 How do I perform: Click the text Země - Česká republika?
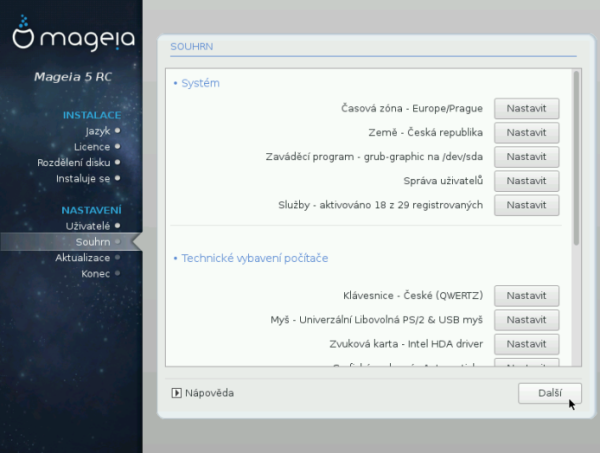pyautogui.click(x=426, y=133)
